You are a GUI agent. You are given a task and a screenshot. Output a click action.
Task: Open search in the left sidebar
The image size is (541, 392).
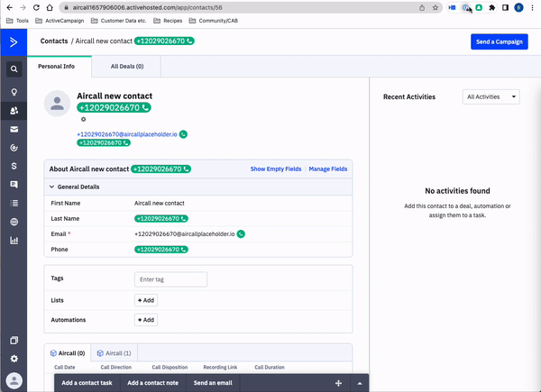(x=14, y=69)
